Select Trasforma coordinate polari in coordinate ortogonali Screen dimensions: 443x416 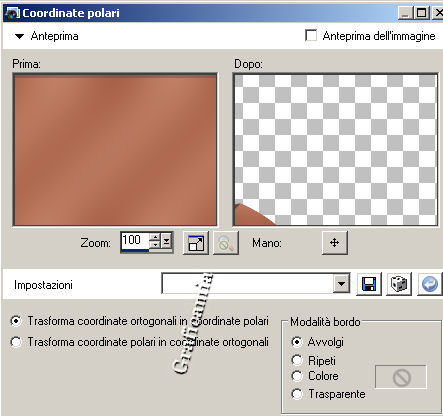(16, 342)
